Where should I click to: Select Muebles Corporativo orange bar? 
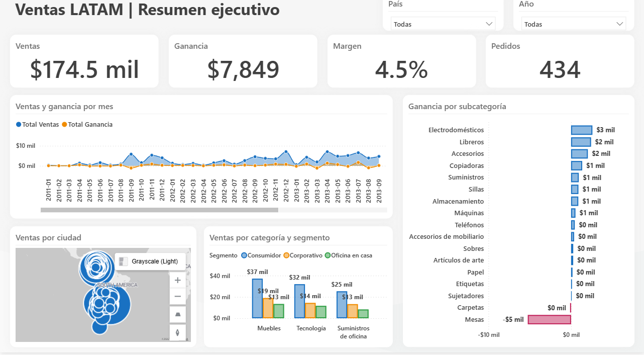click(x=268, y=308)
